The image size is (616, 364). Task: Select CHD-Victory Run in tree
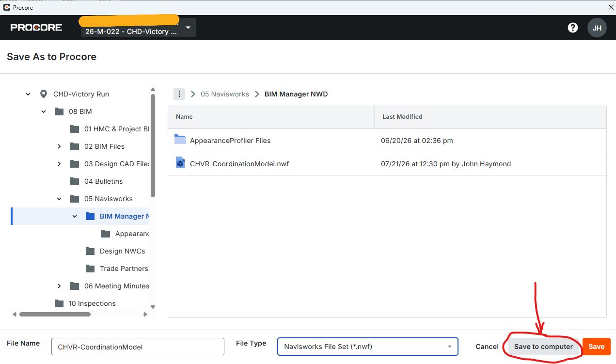(x=81, y=94)
